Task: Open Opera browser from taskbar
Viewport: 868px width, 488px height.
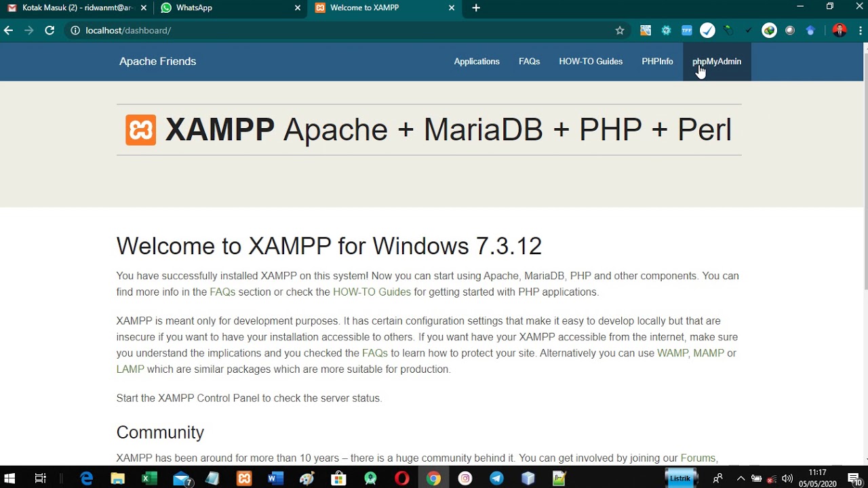Action: coord(402,479)
